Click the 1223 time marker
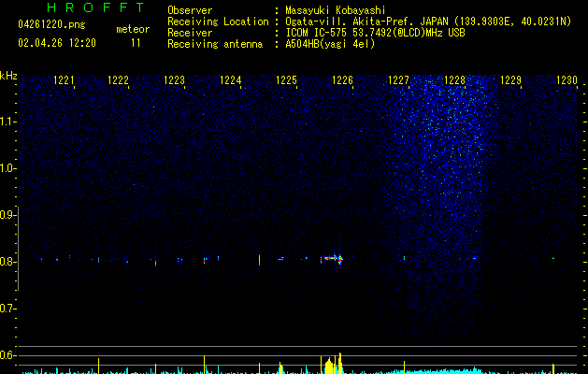588x374 pixels. 175,80
